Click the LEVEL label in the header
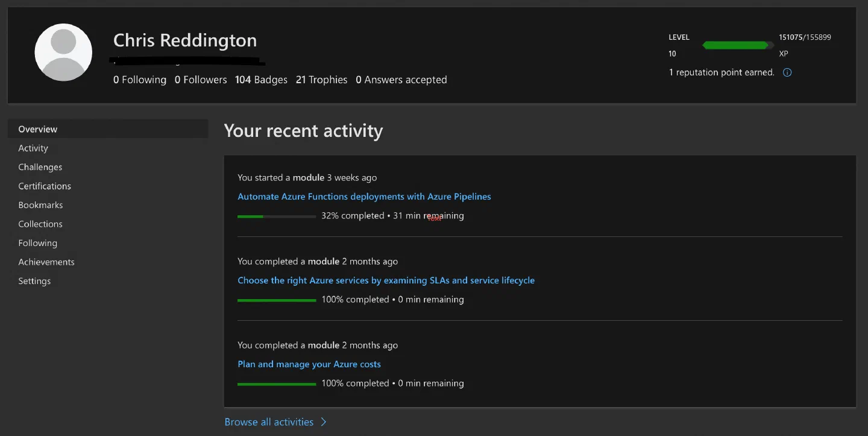This screenshot has width=868, height=436. tap(679, 37)
